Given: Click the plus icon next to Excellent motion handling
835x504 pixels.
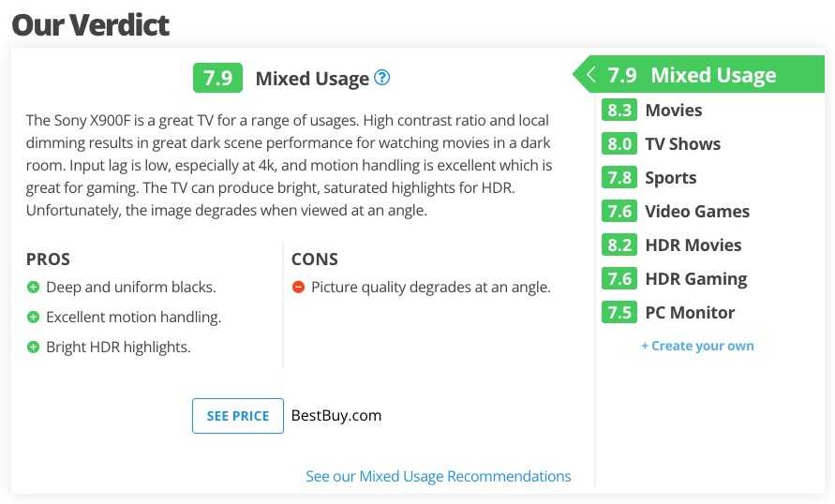Looking at the screenshot, I should (x=33, y=318).
